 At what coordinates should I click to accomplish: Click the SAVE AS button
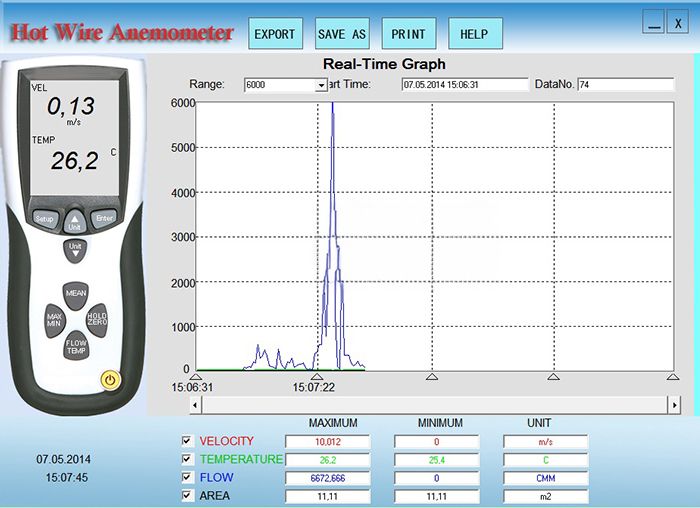click(342, 34)
